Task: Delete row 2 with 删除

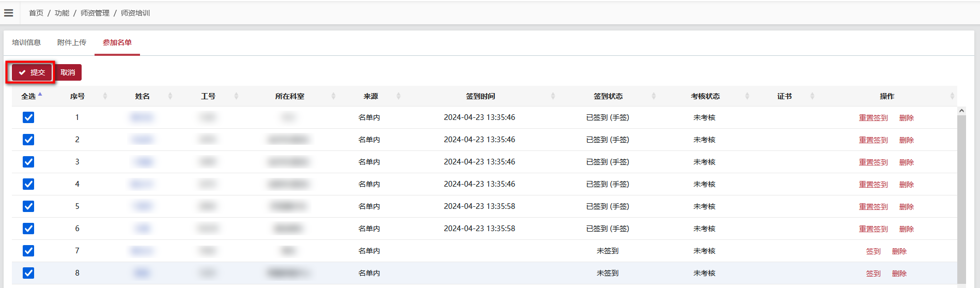Action: click(x=907, y=140)
